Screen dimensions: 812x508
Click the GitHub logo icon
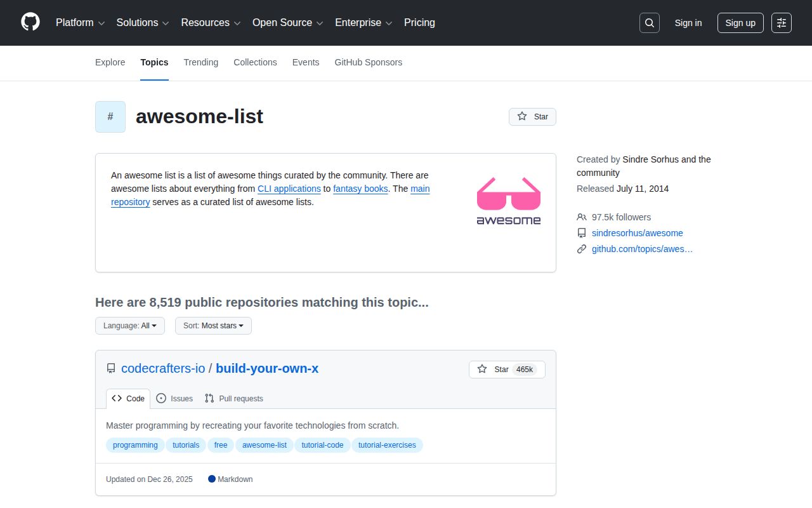30,23
